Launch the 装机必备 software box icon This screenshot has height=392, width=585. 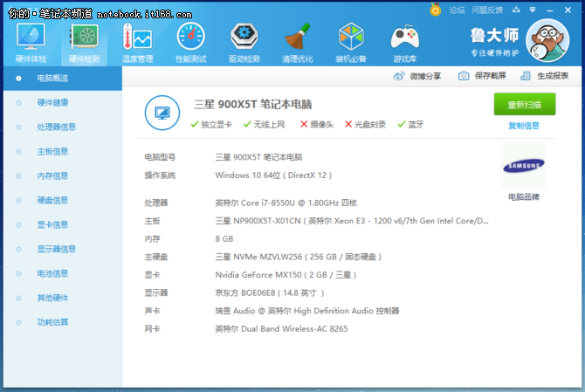point(350,40)
